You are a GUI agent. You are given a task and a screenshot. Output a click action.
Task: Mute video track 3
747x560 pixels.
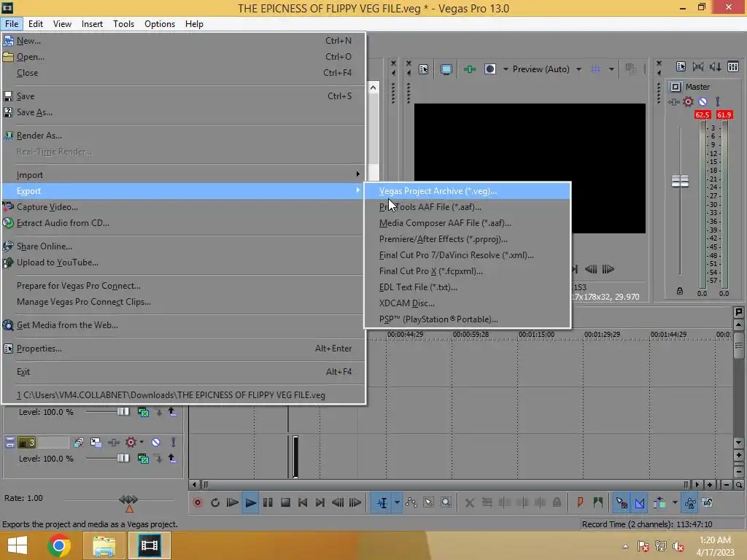156,443
